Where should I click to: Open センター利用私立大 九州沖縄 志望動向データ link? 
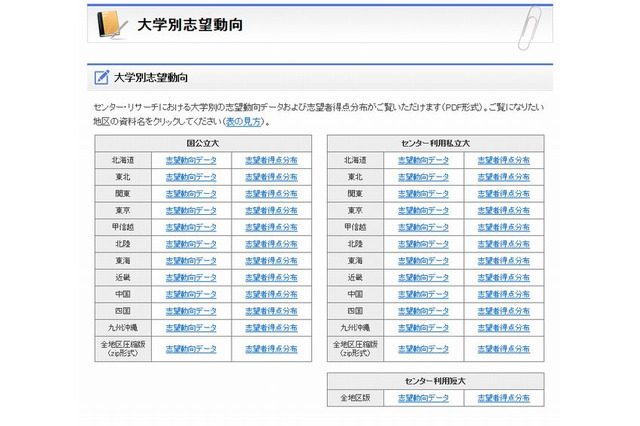(423, 328)
